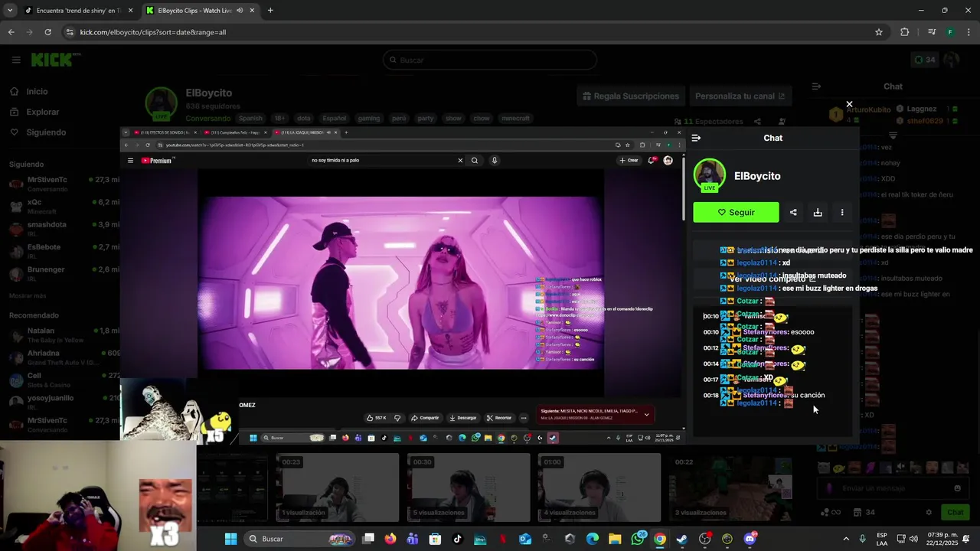This screenshot has height=551, width=980.
Task: Open File Explorer from taskbar
Action: [x=615, y=539]
